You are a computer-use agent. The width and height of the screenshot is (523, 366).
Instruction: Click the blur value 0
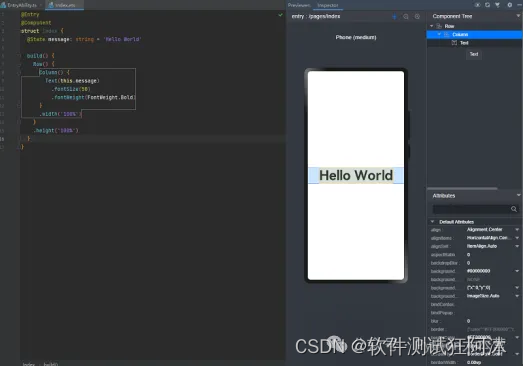468,321
